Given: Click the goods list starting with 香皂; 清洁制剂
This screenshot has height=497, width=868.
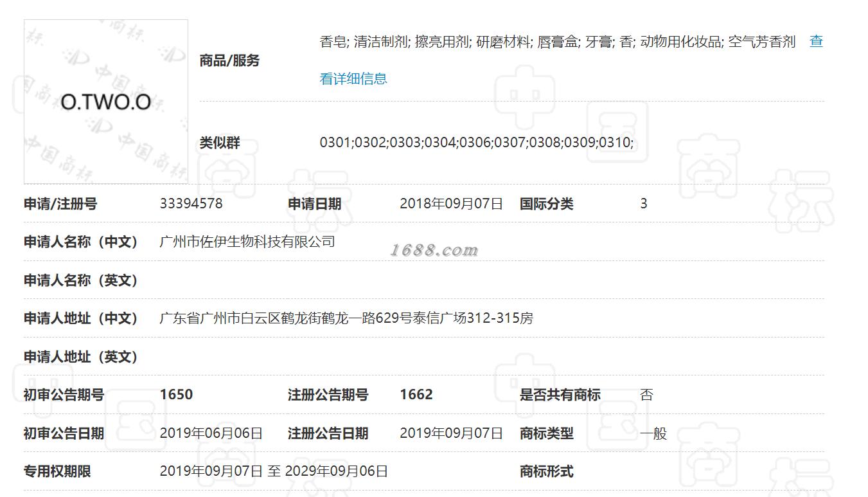Looking at the screenshot, I should [x=558, y=42].
